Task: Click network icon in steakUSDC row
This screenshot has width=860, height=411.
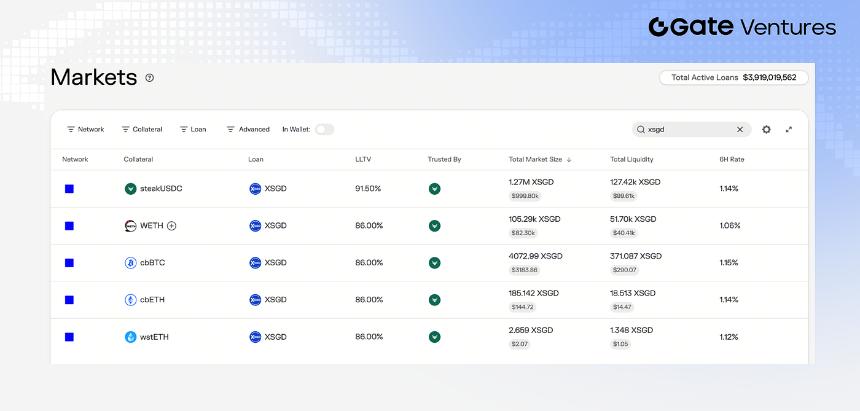Action: [x=69, y=189]
